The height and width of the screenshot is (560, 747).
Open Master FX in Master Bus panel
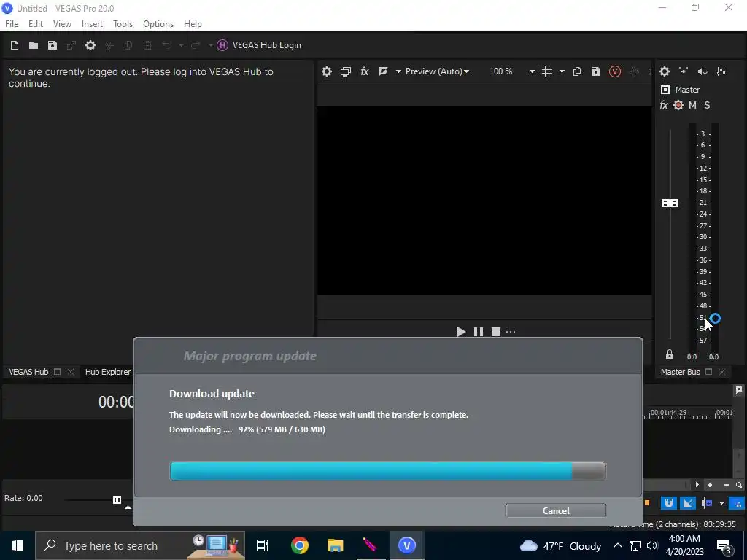664,105
